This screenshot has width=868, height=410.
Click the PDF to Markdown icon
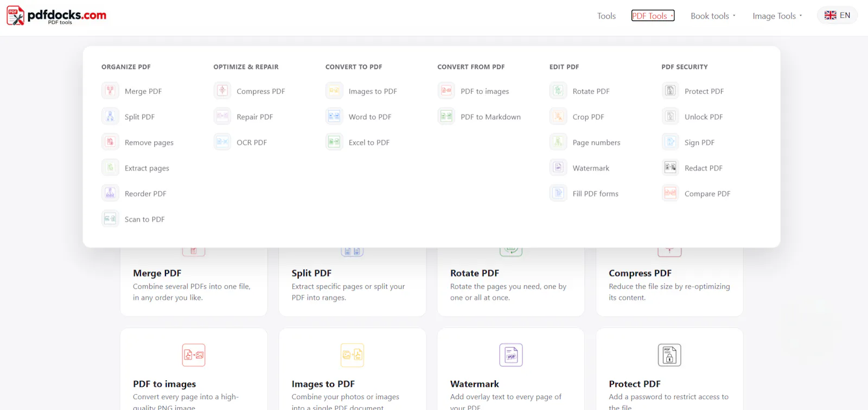(x=446, y=116)
